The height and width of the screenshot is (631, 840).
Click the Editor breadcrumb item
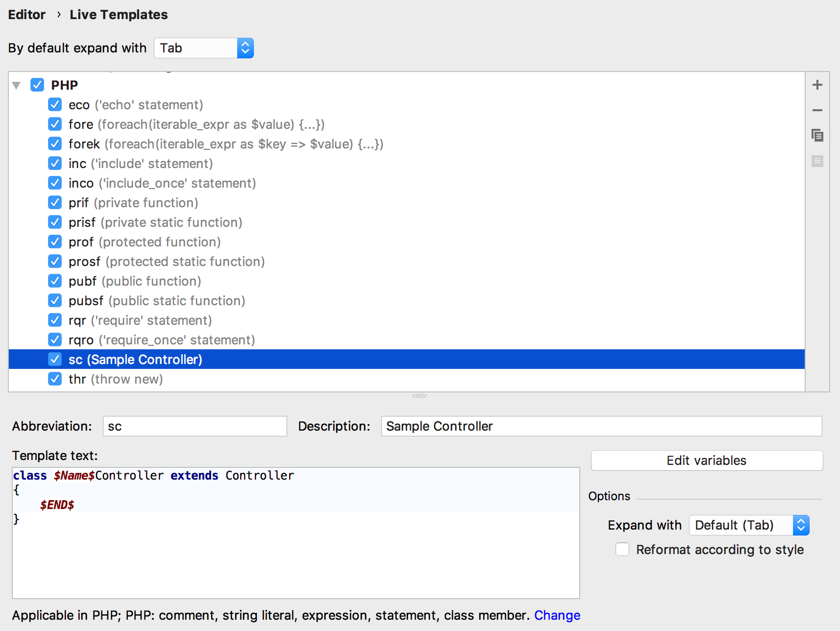pyautogui.click(x=27, y=15)
